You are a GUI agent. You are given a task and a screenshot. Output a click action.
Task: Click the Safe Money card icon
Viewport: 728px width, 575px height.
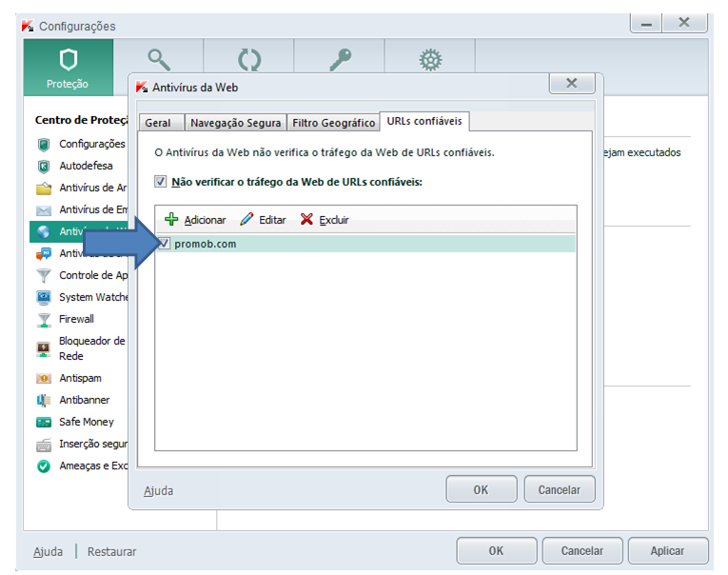(x=44, y=422)
